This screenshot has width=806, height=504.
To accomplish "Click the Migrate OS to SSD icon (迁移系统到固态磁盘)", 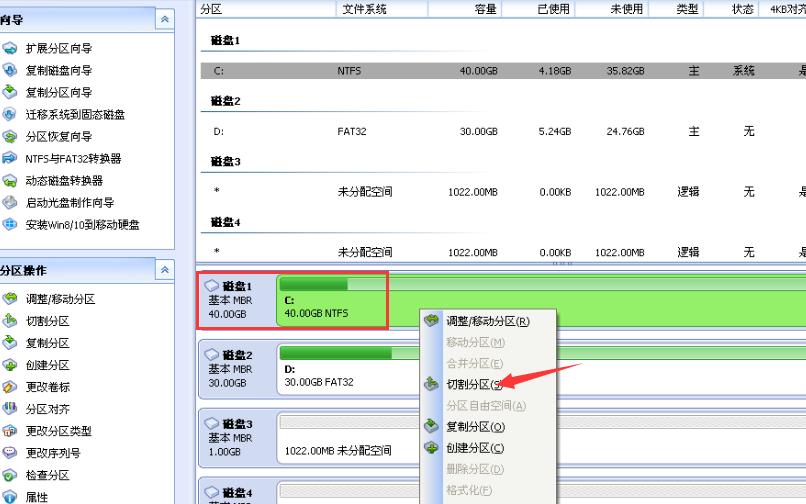I will [x=10, y=115].
